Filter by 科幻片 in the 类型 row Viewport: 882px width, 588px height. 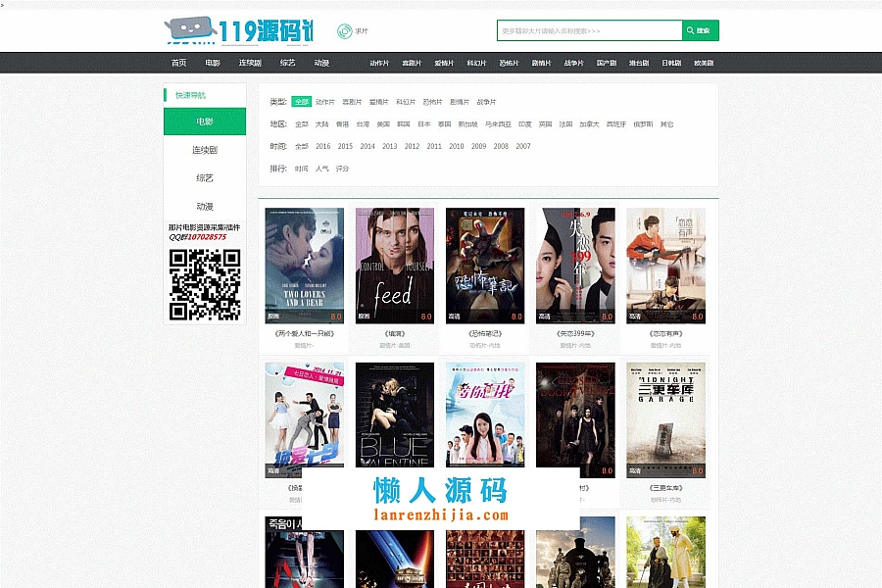[406, 102]
